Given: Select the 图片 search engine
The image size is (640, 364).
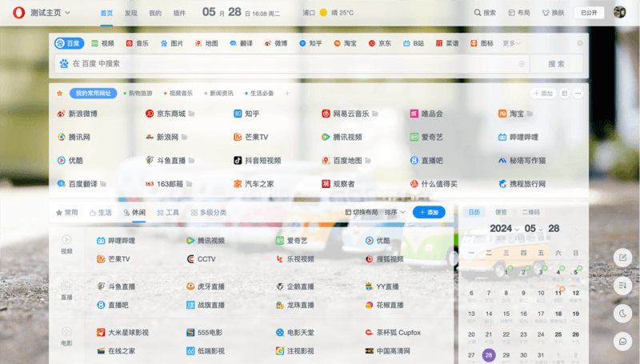Looking at the screenshot, I should (172, 43).
